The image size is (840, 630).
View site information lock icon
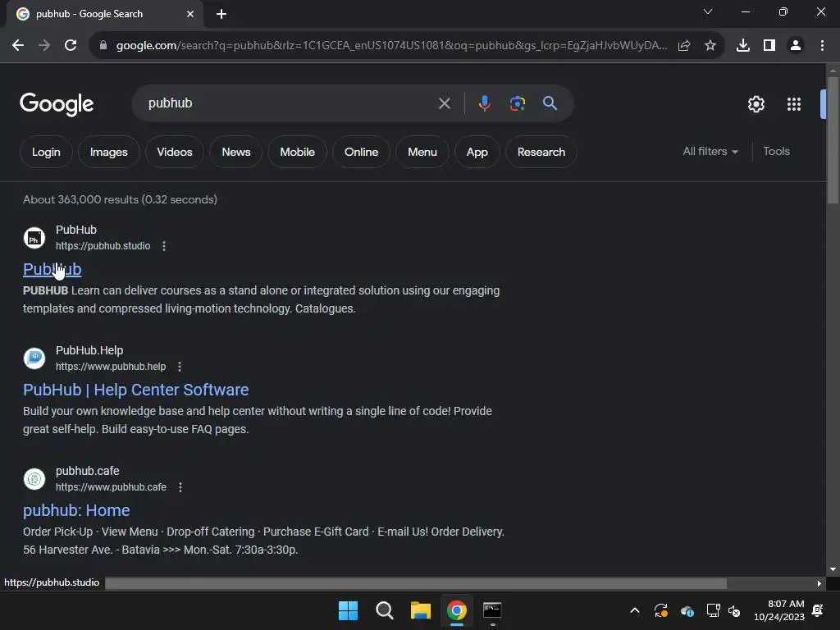pos(103,46)
